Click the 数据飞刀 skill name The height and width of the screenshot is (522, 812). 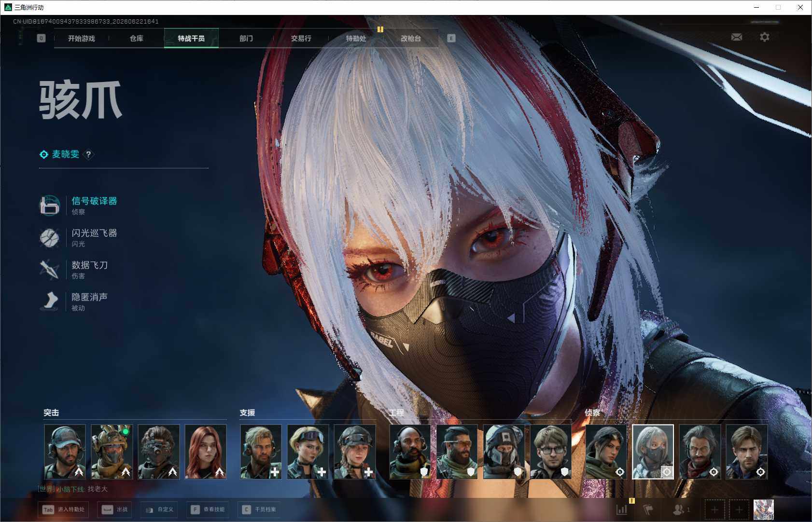[x=89, y=265]
